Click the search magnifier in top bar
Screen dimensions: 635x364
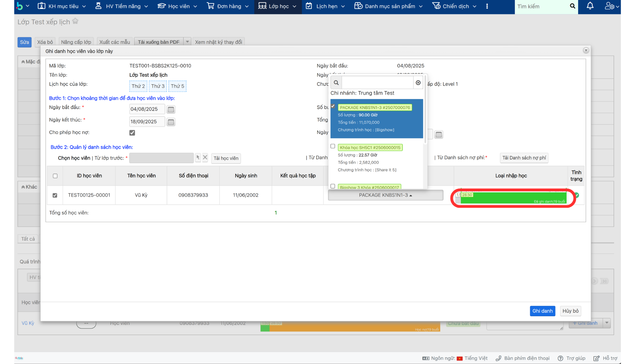572,6
